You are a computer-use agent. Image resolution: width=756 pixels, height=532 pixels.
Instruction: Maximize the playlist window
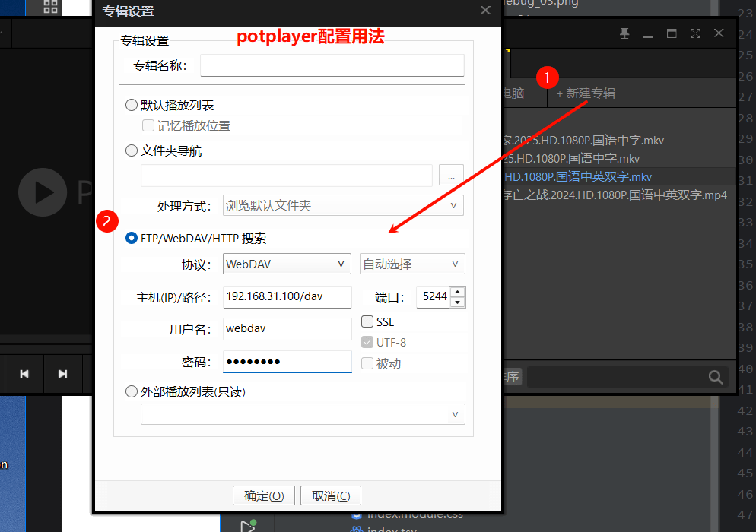(672, 33)
